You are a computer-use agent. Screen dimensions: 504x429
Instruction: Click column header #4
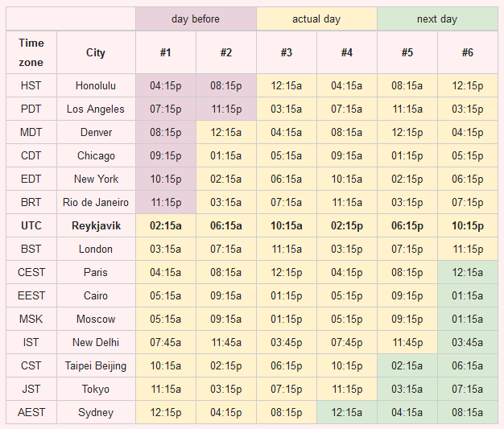347,52
